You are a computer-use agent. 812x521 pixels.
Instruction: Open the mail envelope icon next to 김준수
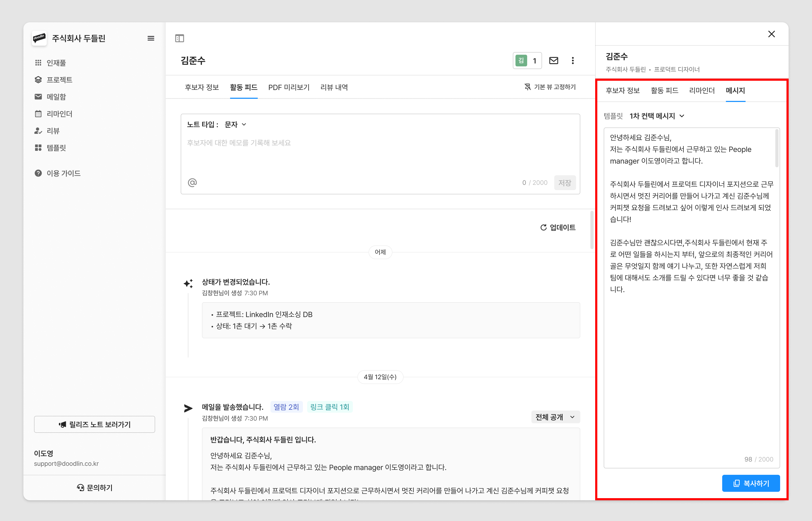click(x=553, y=61)
